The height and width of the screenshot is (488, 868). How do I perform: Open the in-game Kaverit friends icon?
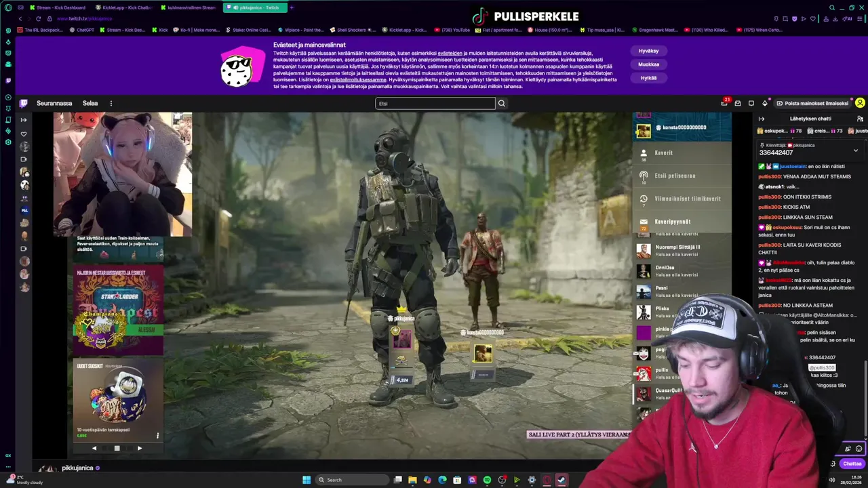point(644,153)
